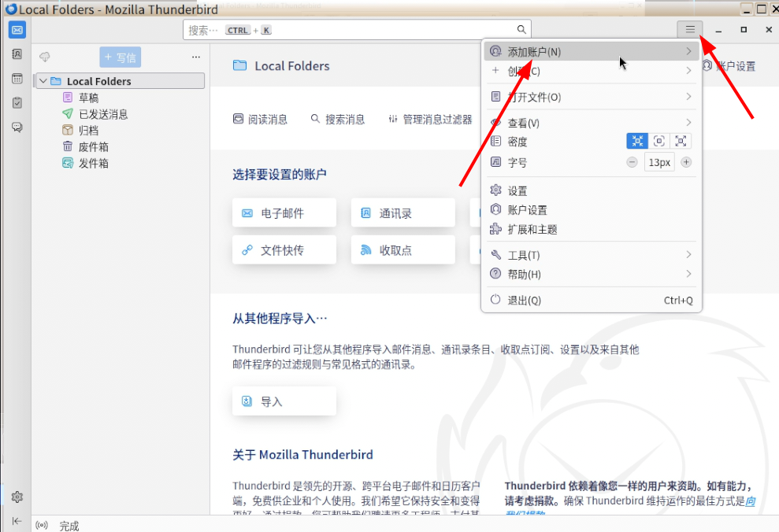Click the settings gear in the spaces toolbar
Viewport: 779px width, 532px height.
point(17,497)
